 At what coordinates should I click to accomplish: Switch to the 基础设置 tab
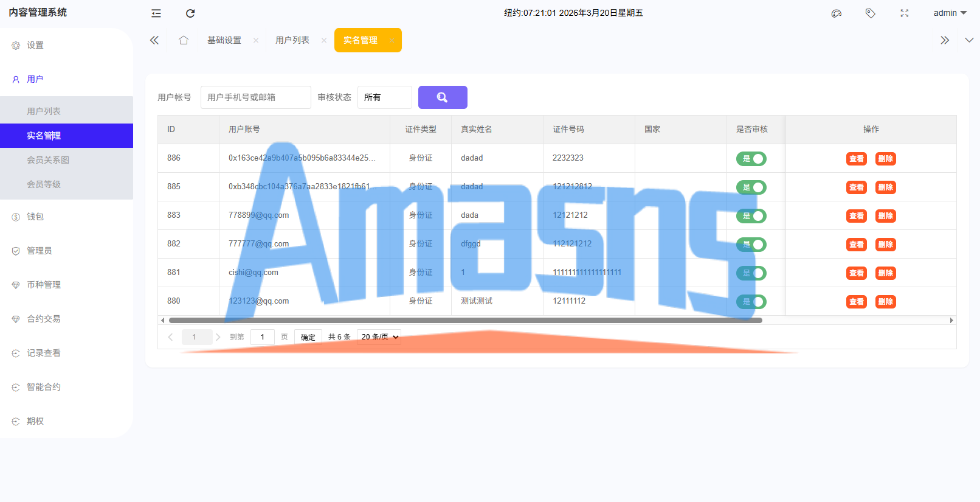coord(224,40)
